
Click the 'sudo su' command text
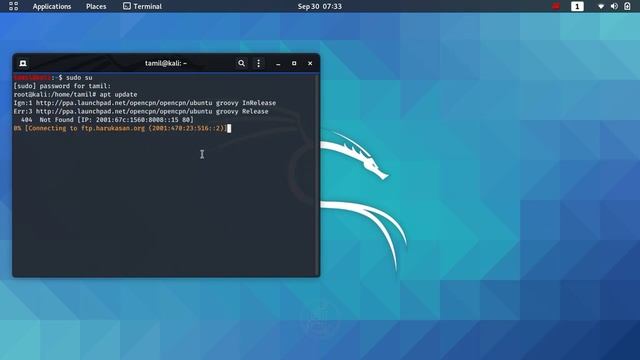(x=79, y=78)
